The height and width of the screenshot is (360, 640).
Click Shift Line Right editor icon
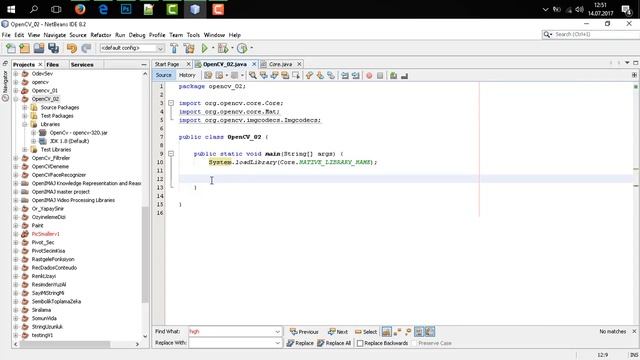click(356, 76)
